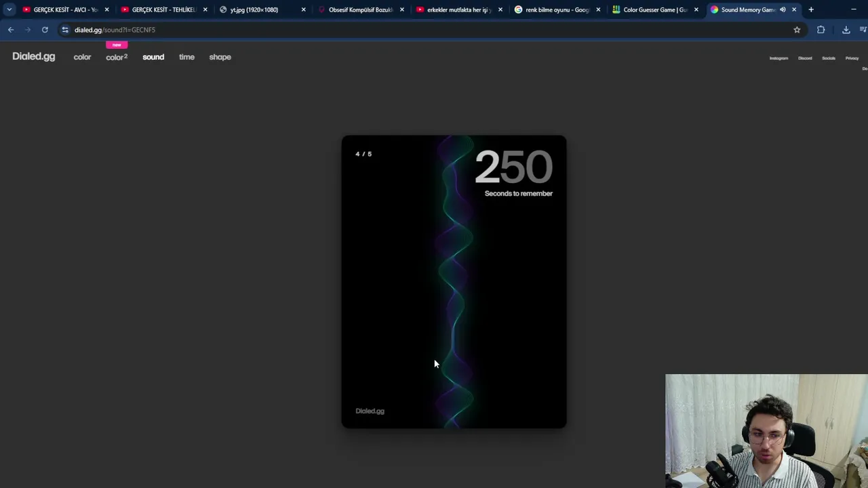Screen dimensions: 868x488
Task: Close the renk bilme oyunu tab
Action: [598, 9]
